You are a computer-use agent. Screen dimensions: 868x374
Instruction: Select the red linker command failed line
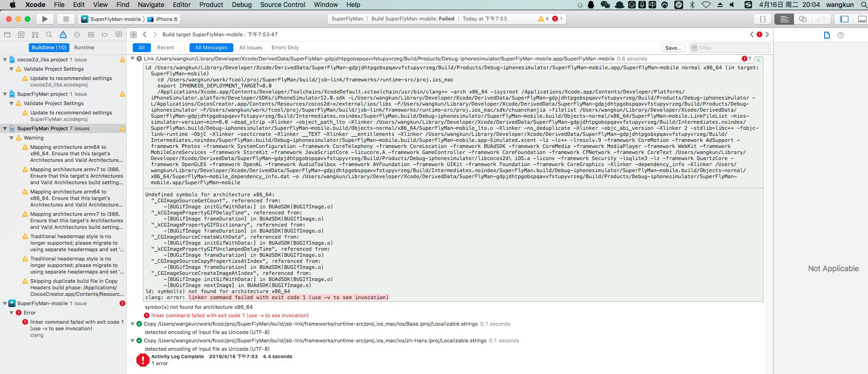coord(230,315)
